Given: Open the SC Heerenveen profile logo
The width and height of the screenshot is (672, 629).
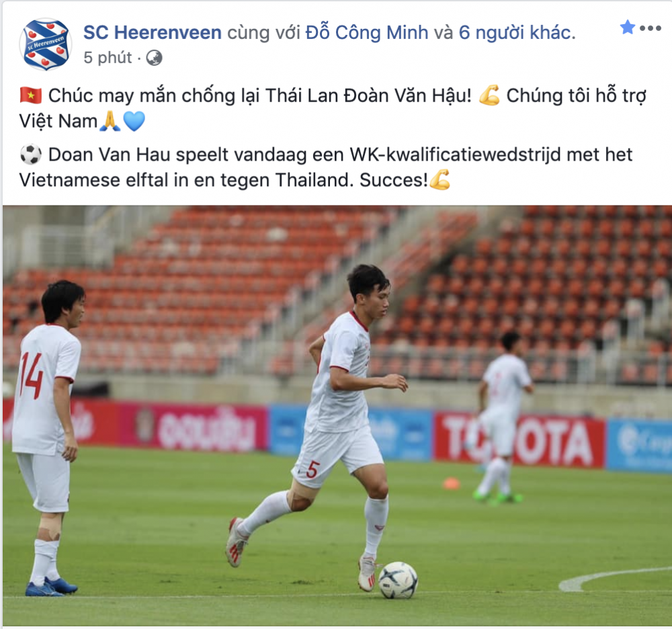Looking at the screenshot, I should [x=46, y=44].
